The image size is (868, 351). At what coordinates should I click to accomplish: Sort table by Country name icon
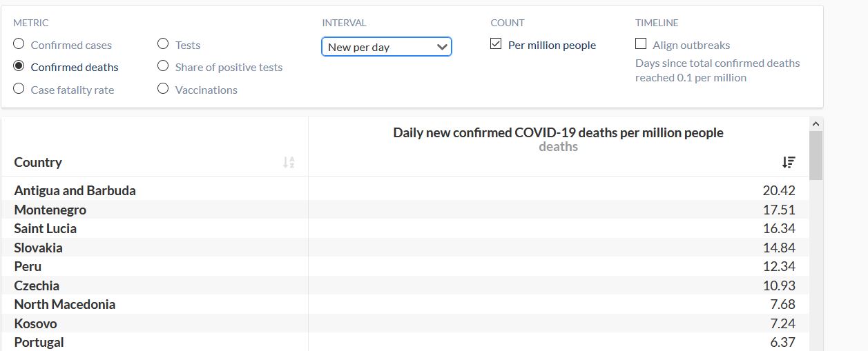(x=289, y=163)
